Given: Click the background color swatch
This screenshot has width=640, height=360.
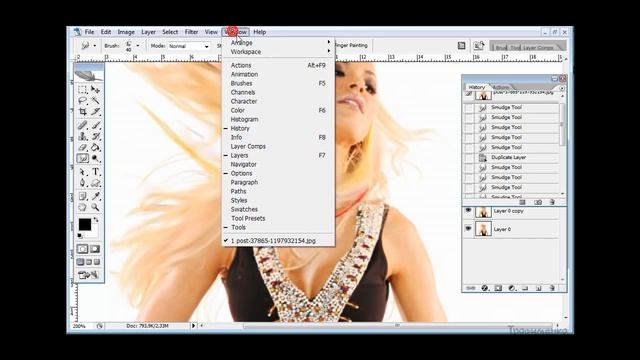Looking at the screenshot, I should (x=94, y=233).
